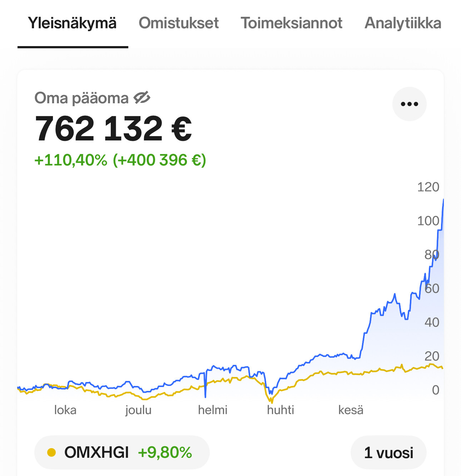
Task: Click the Oma pääoma label
Action: pyautogui.click(x=81, y=98)
